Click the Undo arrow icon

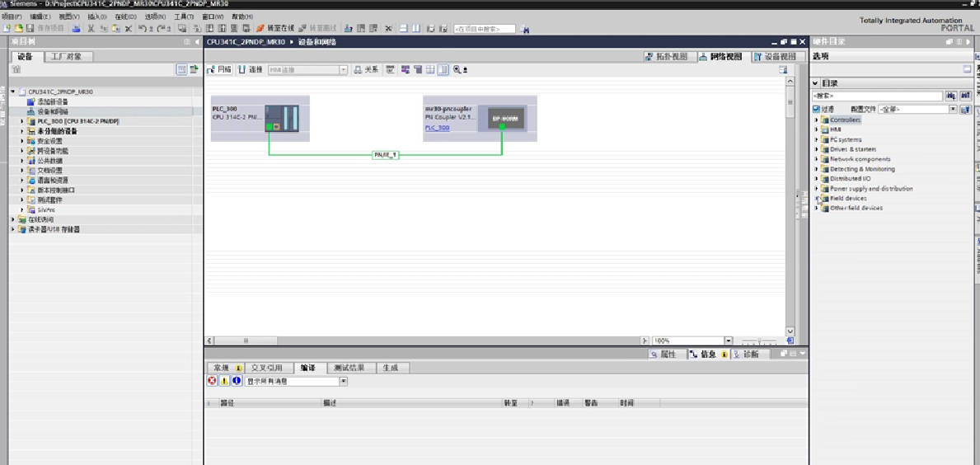143,28
